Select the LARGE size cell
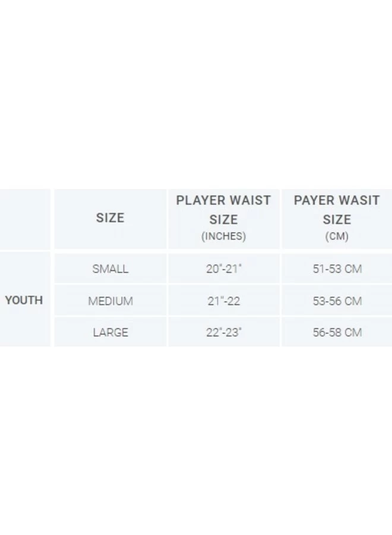 [110, 332]
